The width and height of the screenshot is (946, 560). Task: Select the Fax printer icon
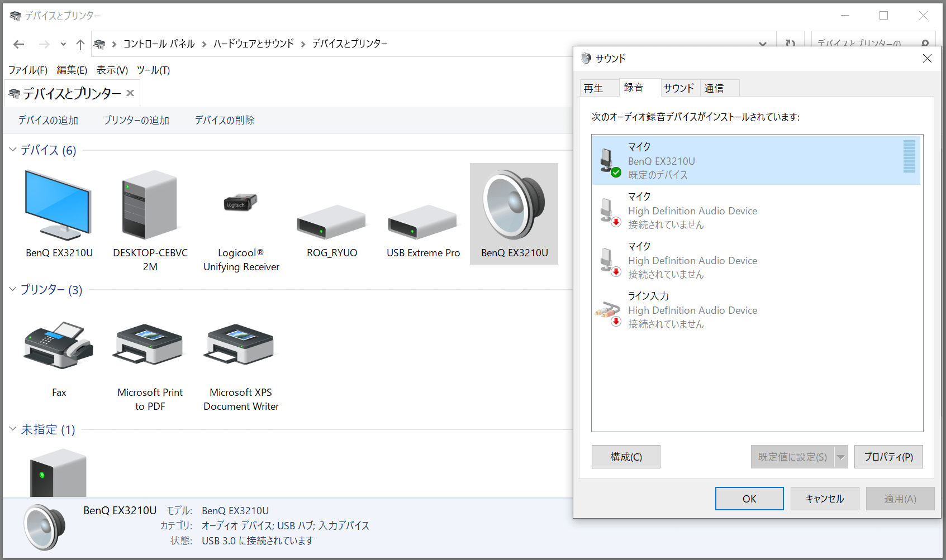tap(59, 344)
